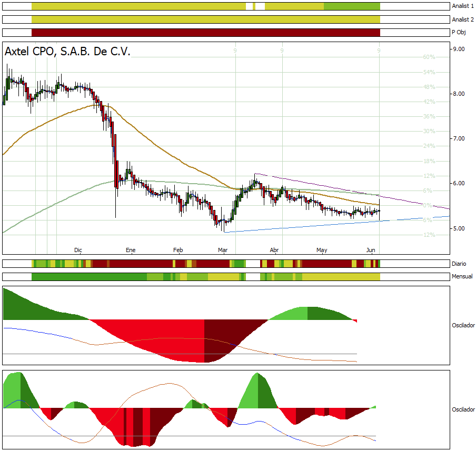Click the 6.00 price axis value
The height and width of the screenshot is (451, 476).
459,183
